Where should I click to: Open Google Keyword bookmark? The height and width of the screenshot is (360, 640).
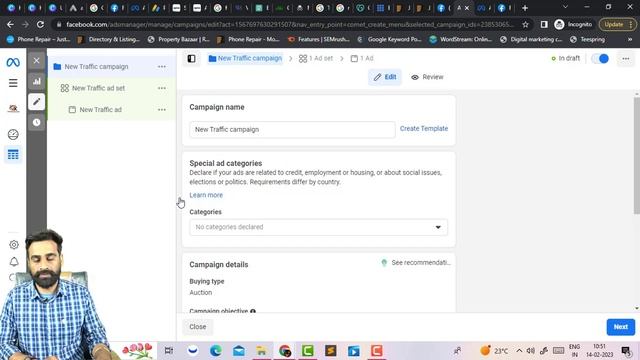(389, 40)
